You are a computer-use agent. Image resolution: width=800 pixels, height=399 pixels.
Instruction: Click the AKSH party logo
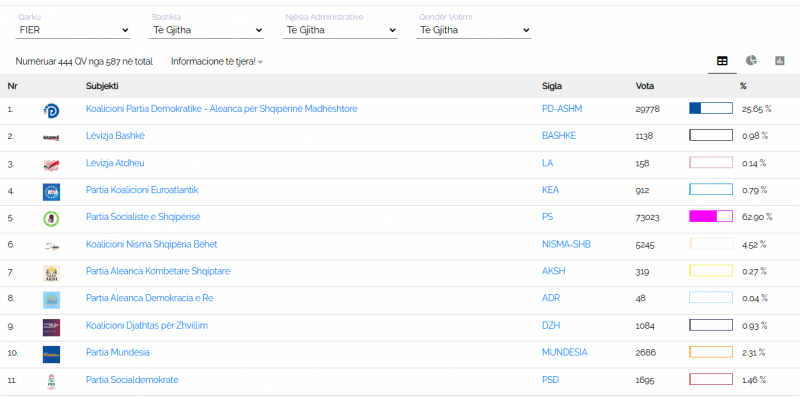[x=51, y=273]
